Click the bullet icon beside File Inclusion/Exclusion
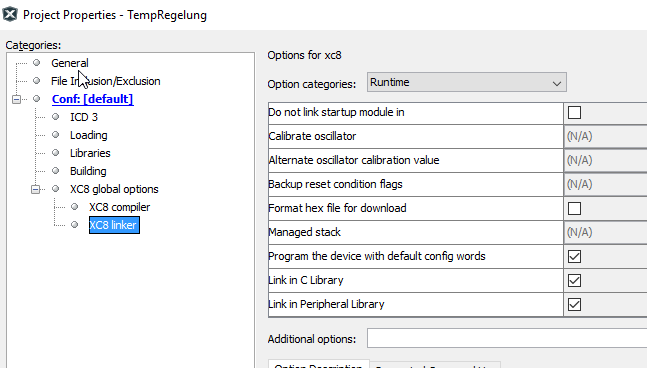 coord(37,81)
